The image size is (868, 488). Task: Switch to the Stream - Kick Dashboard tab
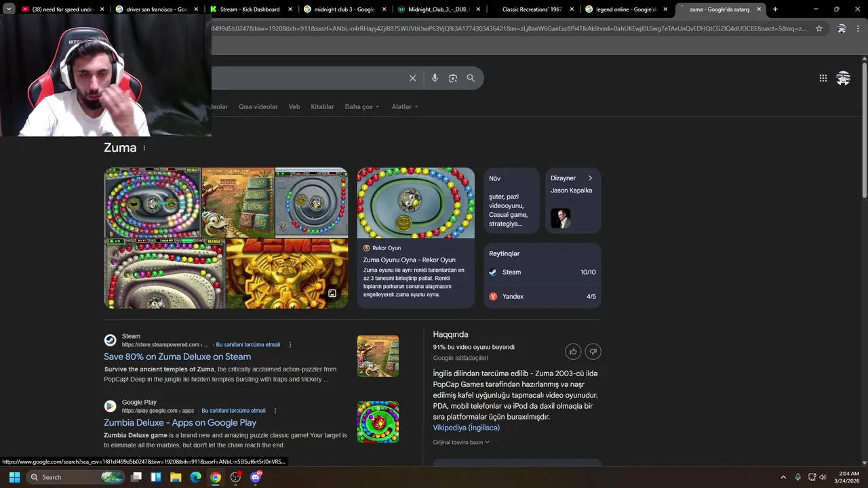(251, 9)
